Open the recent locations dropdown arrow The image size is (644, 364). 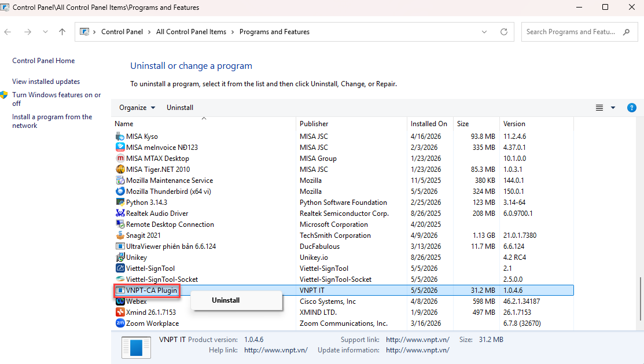[x=45, y=32]
